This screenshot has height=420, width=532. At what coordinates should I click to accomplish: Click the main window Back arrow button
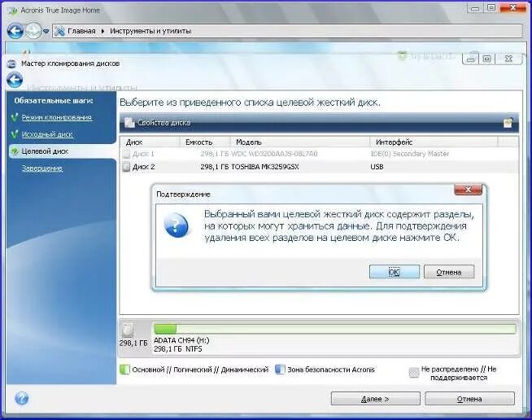[x=15, y=31]
